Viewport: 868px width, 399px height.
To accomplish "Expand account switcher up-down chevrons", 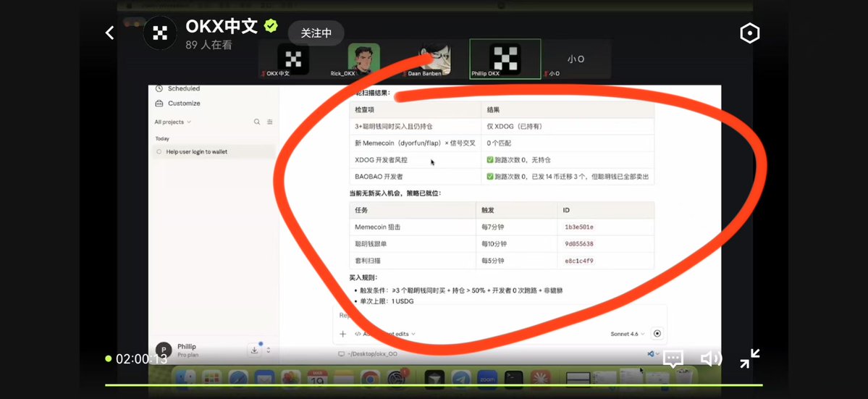I will point(269,350).
